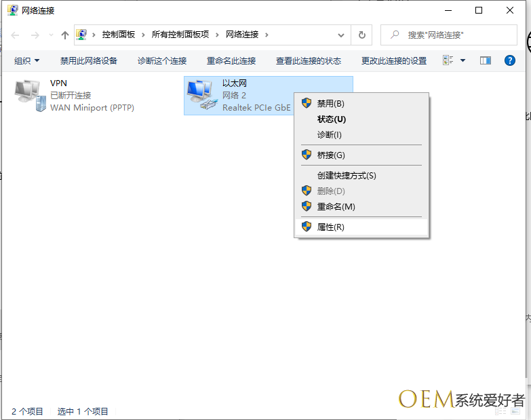Screen dimensions: 531x420
Task: Click the help question mark icon
Action: coord(510,60)
